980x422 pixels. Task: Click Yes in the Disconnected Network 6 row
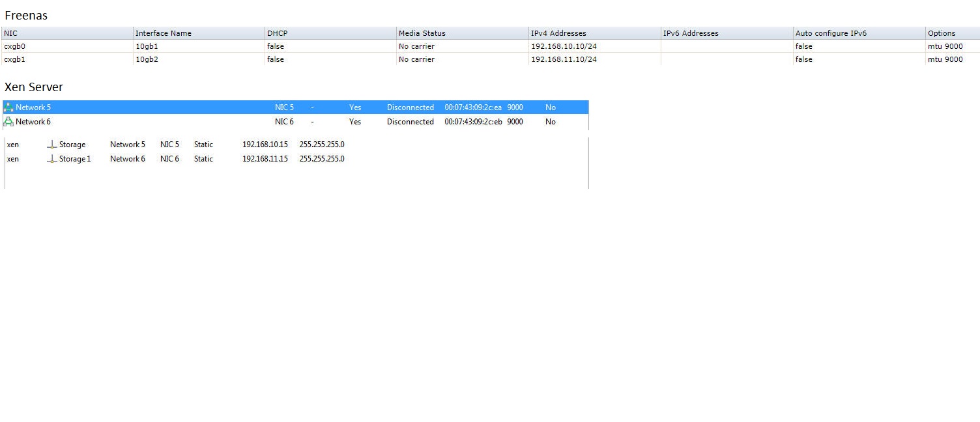pyautogui.click(x=355, y=122)
